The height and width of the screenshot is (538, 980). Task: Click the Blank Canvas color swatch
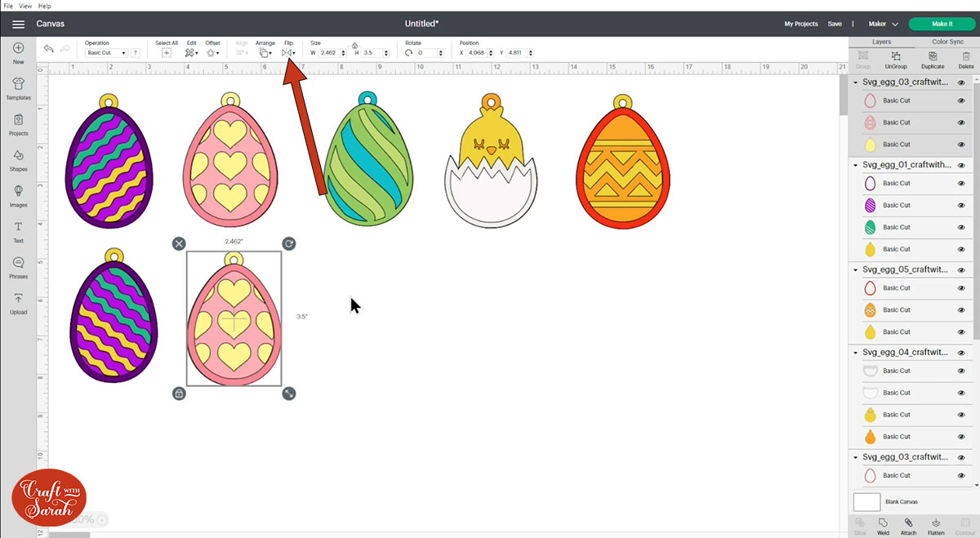pyautogui.click(x=866, y=501)
